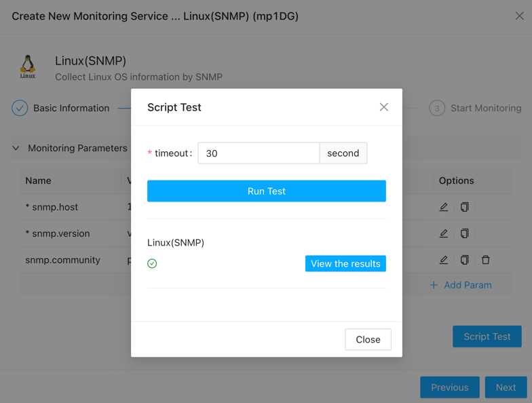
Task: Click the copy icon for snmp.host row
Action: tap(465, 207)
